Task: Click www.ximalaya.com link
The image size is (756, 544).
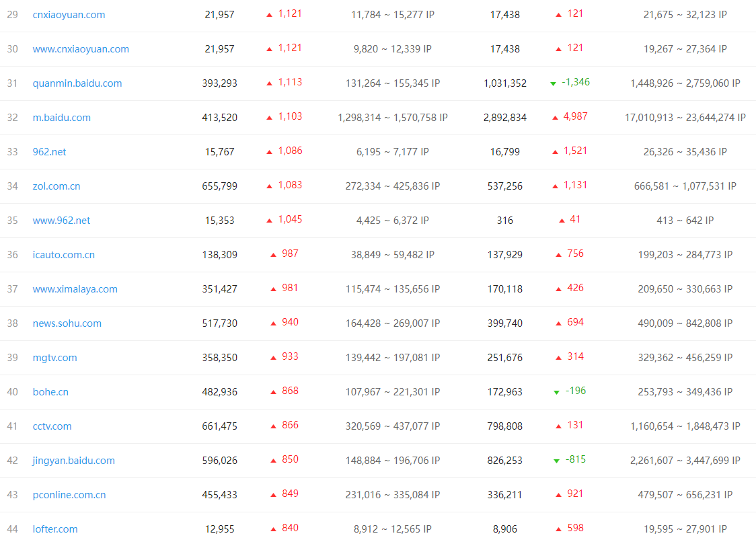Action: [75, 289]
